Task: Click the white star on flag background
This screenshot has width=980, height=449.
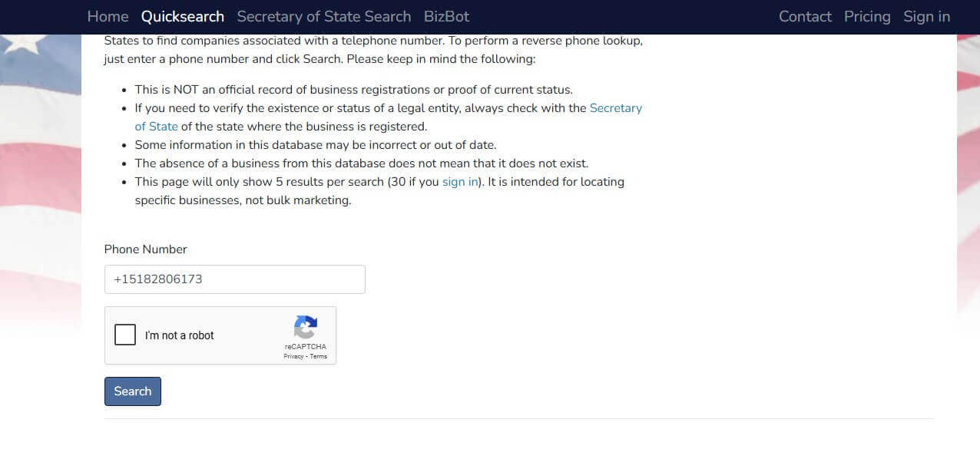Action: pyautogui.click(x=17, y=44)
